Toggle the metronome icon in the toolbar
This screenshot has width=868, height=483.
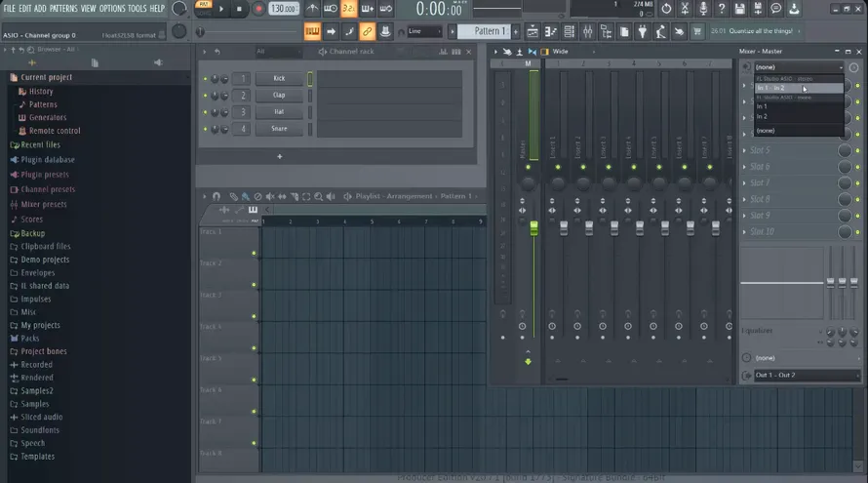[312, 9]
